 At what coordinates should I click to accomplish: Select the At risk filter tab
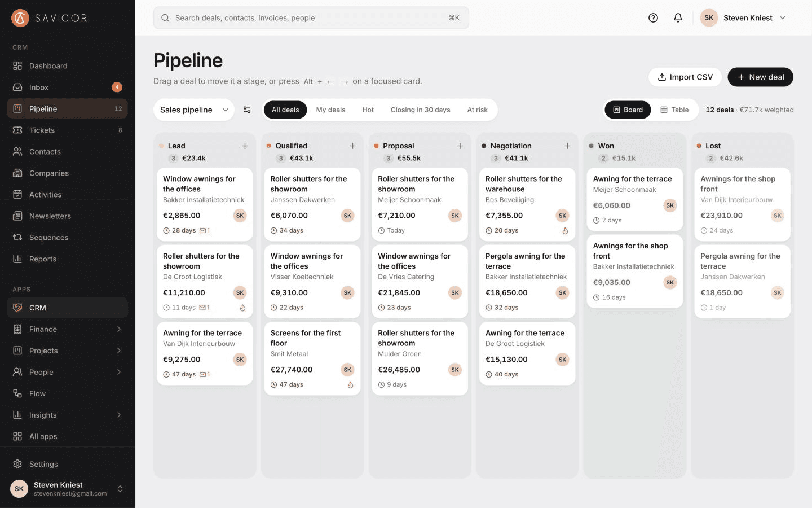click(477, 110)
